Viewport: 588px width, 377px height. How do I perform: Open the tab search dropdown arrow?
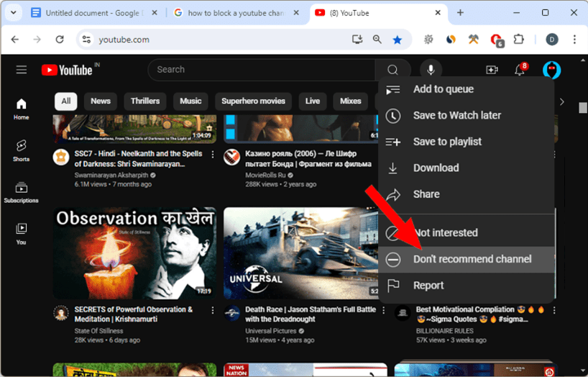pyautogui.click(x=14, y=13)
